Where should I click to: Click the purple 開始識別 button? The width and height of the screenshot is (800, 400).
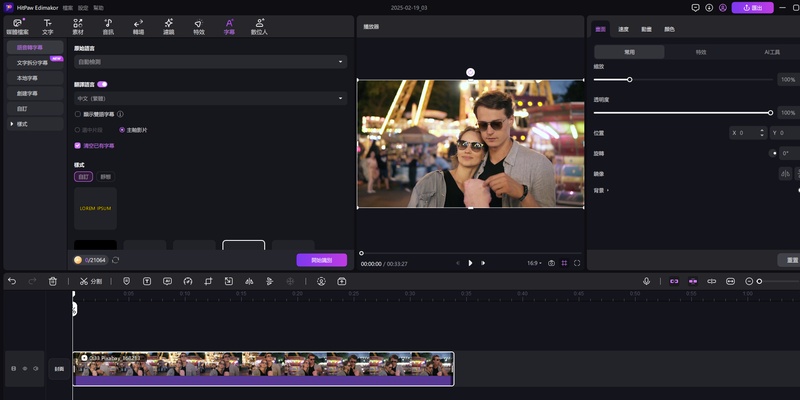point(321,260)
